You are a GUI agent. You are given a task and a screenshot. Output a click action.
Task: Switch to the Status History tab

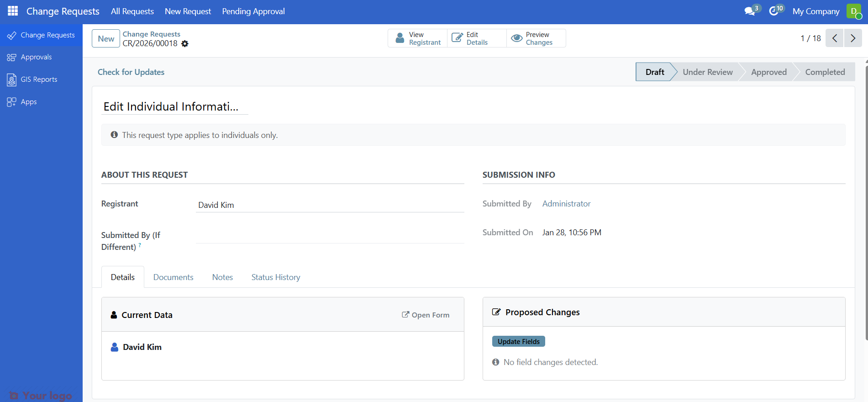(275, 277)
